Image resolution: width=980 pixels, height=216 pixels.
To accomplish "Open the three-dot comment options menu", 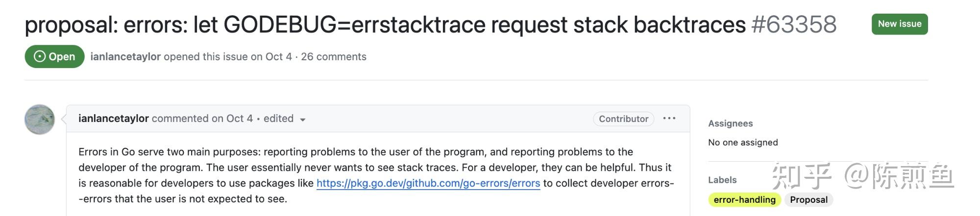I will point(669,119).
